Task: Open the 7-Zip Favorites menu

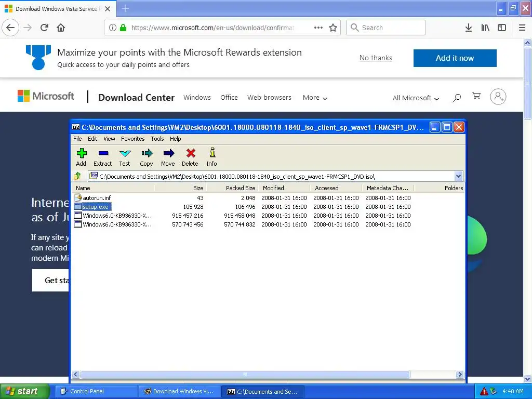Action: point(132,139)
